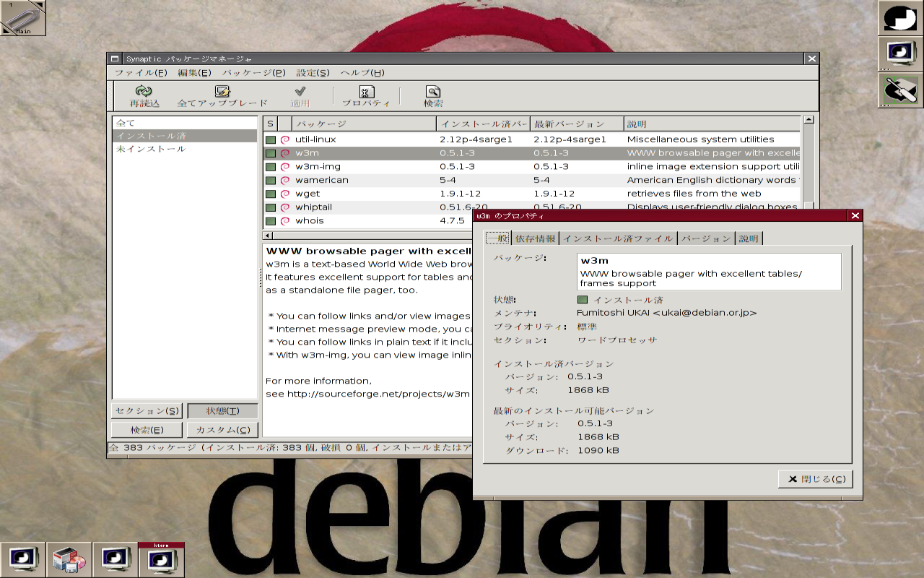Screen dimensions: 924x578
Task: Toggle status box of wamerican package
Action: pyautogui.click(x=271, y=180)
